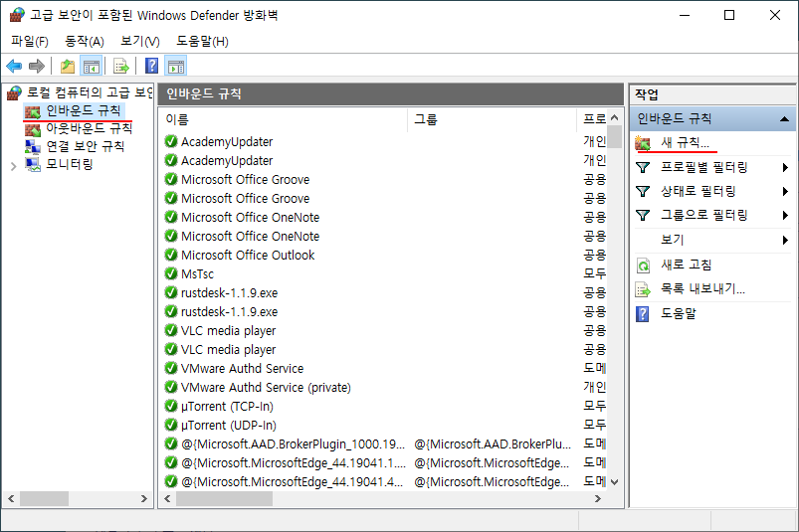
Task: Open the 그룹으로 필터링 submenu arrow
Action: 785,216
